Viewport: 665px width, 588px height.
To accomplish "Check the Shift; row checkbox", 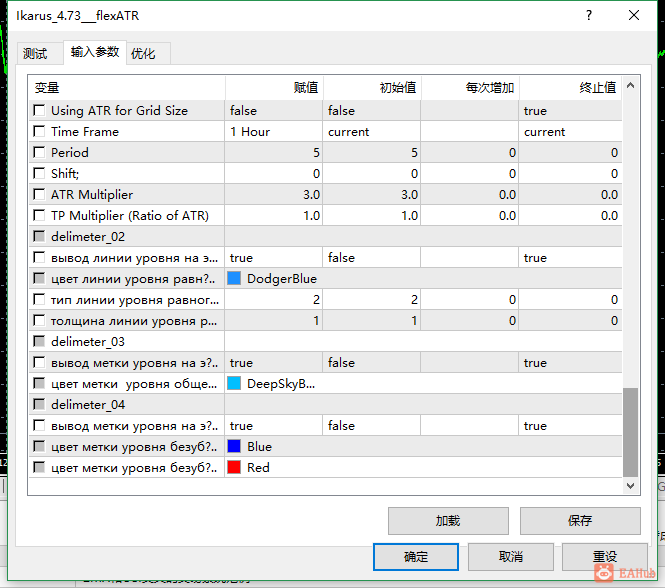I will tap(39, 174).
